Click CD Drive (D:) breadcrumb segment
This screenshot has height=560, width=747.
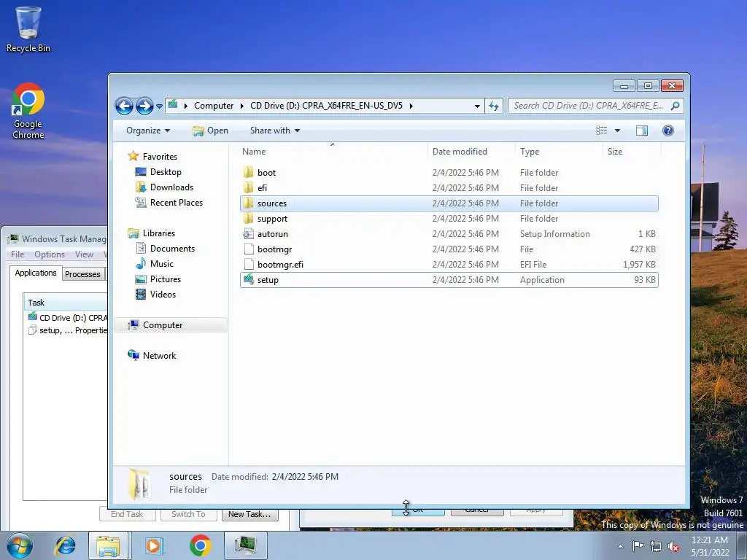tap(326, 106)
